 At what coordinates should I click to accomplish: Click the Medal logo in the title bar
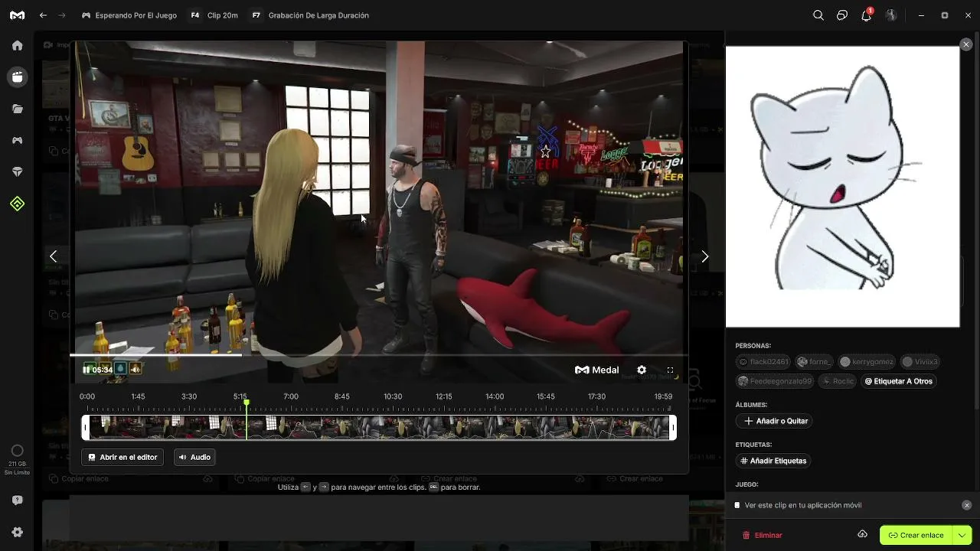click(17, 15)
